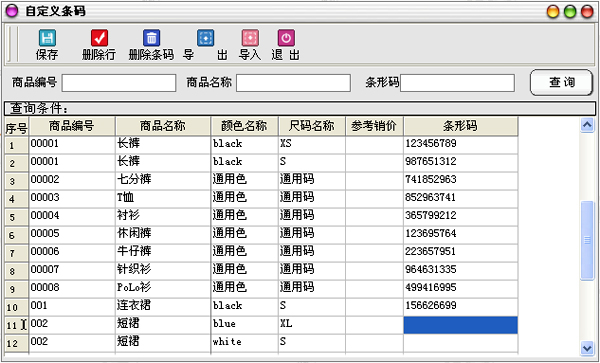Focus the 条形码 search input field

[x=457, y=83]
